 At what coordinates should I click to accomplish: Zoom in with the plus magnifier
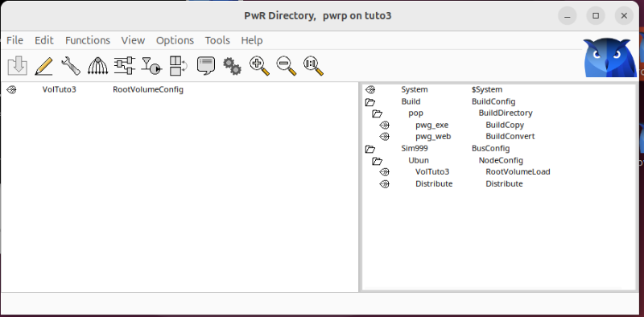click(259, 66)
